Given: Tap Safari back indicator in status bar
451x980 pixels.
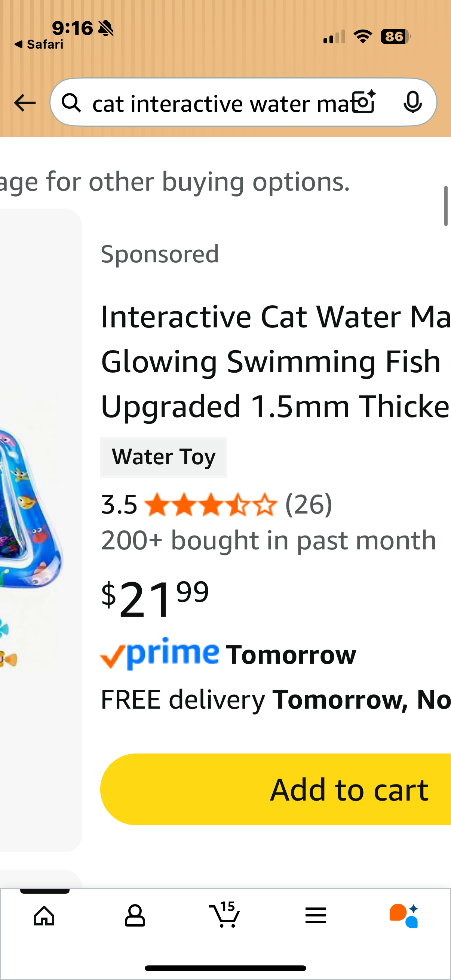Looking at the screenshot, I should (x=38, y=44).
